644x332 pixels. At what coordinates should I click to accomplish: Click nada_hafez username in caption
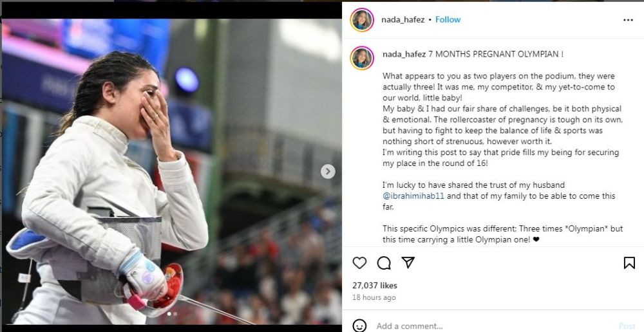(404, 54)
